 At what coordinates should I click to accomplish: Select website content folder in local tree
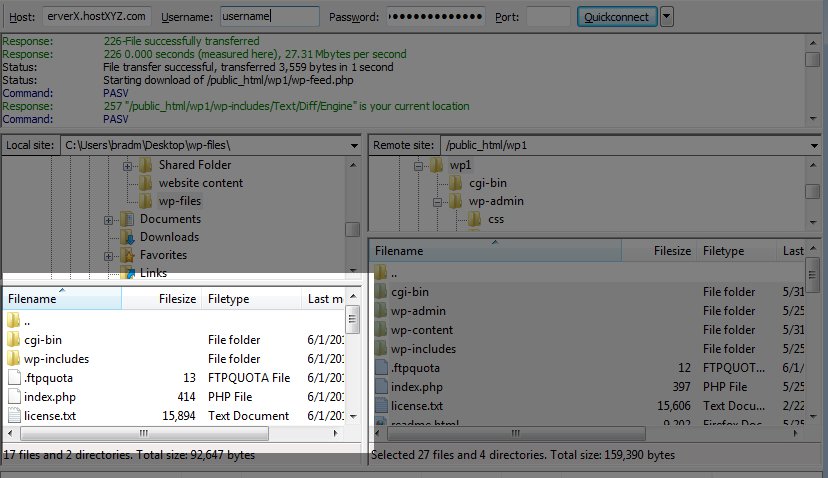[201, 183]
